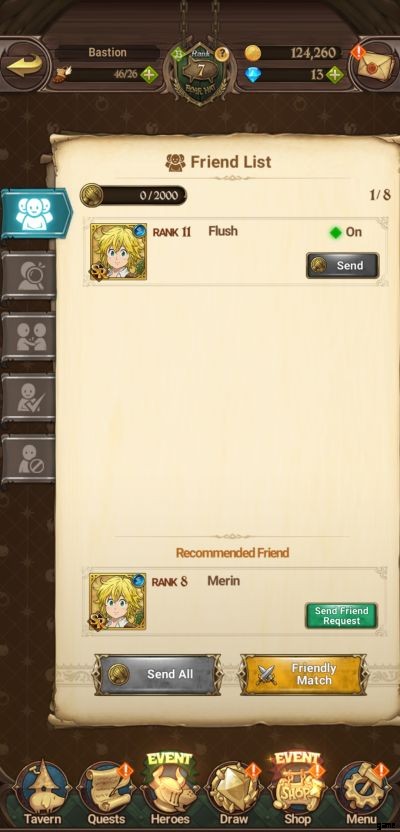400x832 pixels.
Task: Send friend request to Merin
Action: coord(341,616)
